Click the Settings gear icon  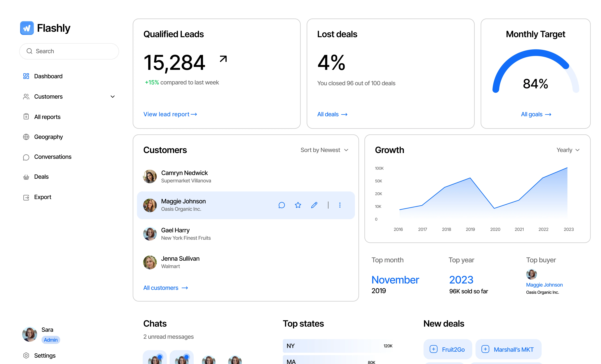point(26,355)
